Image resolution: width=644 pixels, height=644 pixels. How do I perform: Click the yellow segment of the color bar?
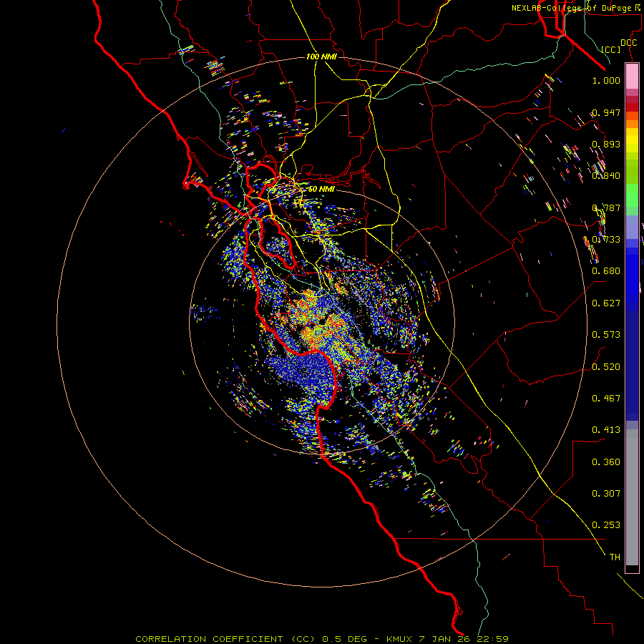[x=632, y=141]
